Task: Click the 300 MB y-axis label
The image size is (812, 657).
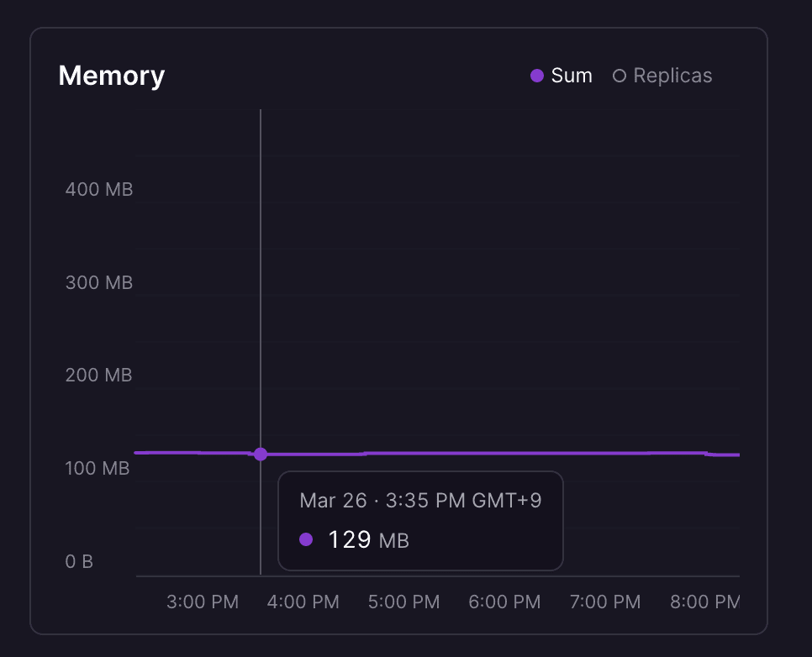Action: coord(99,282)
